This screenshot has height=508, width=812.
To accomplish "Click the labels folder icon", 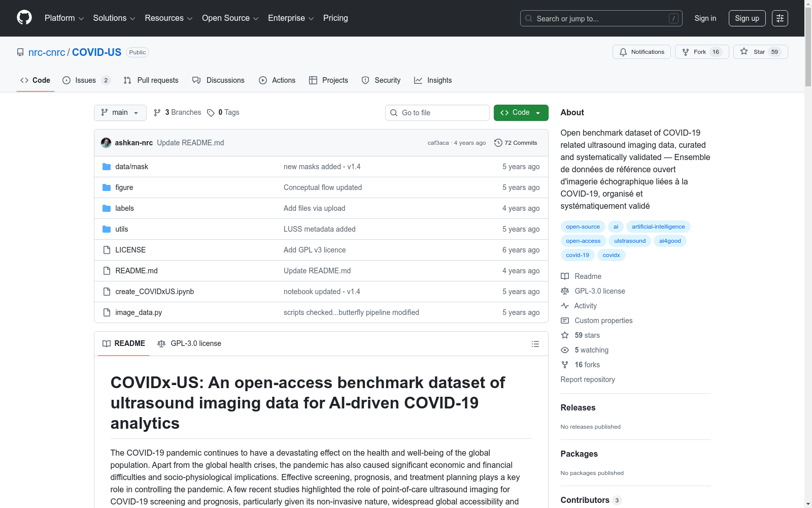I will (x=107, y=208).
